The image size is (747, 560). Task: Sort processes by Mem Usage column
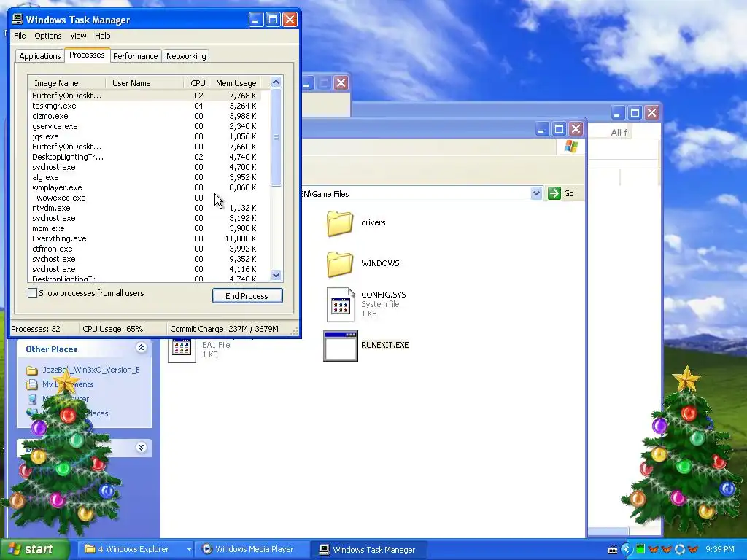236,83
